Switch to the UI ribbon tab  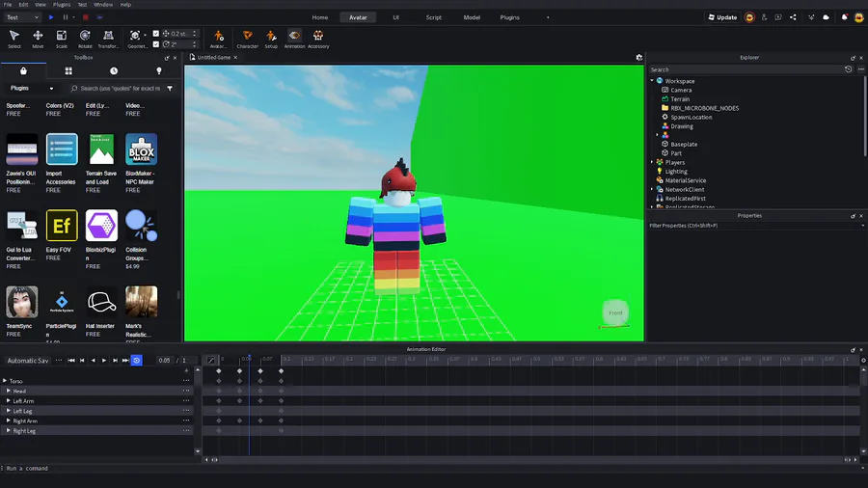pyautogui.click(x=395, y=17)
